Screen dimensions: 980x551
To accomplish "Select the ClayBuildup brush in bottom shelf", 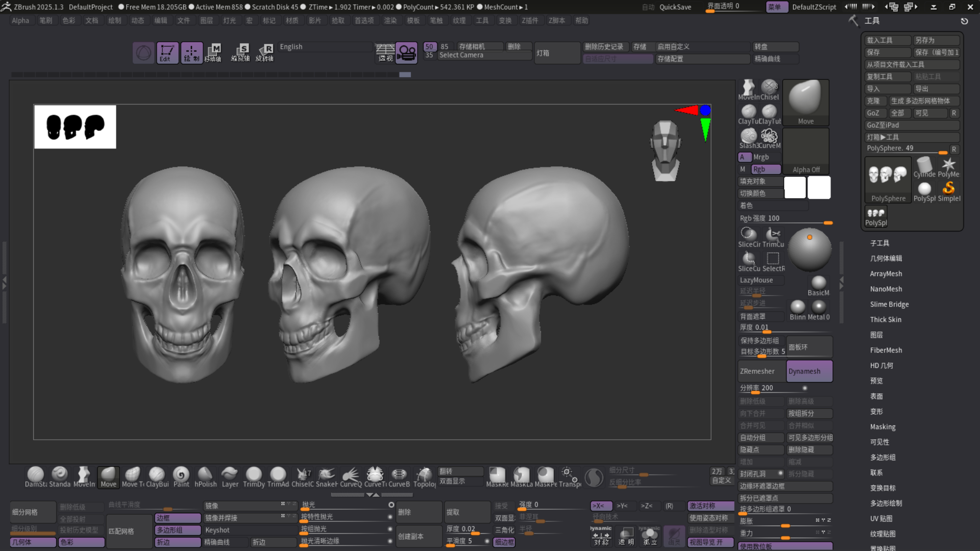I will pos(157,477).
